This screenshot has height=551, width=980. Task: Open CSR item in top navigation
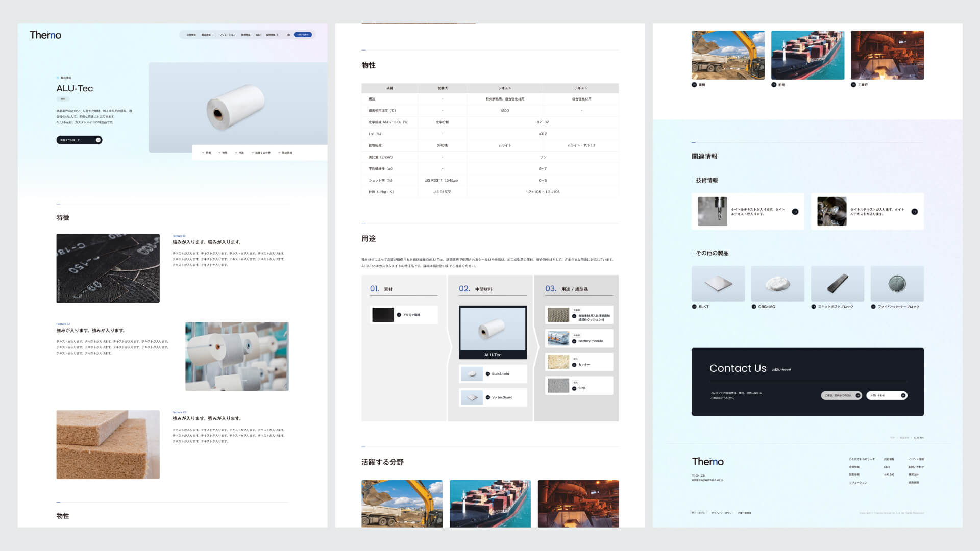point(259,35)
